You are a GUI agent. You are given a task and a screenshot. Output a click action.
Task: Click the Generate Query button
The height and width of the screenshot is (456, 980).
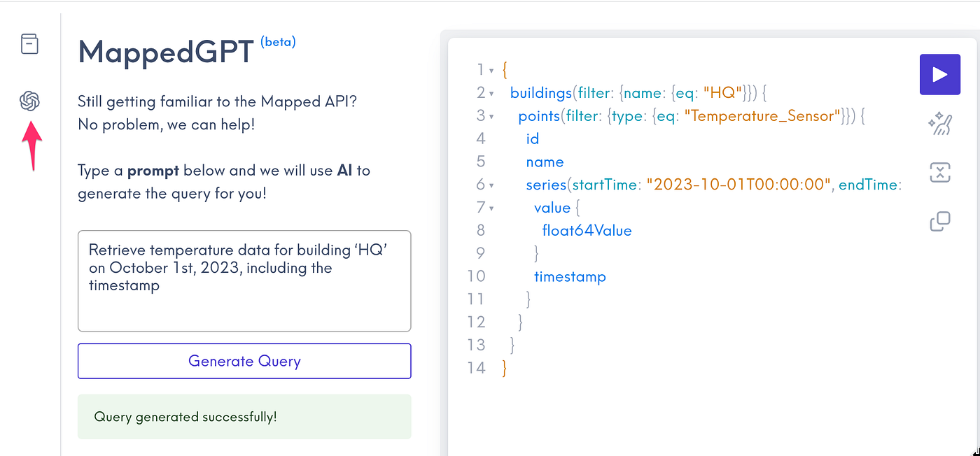pyautogui.click(x=244, y=361)
